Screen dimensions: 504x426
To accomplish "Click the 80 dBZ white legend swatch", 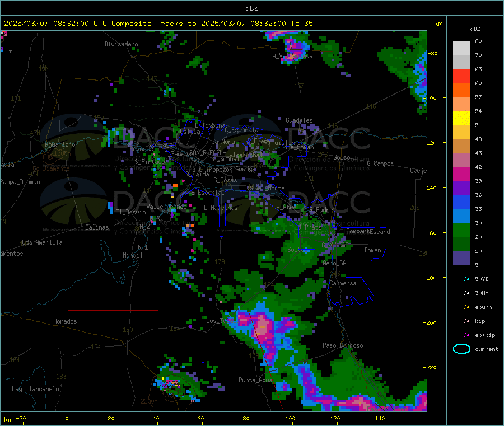I will pos(461,48).
